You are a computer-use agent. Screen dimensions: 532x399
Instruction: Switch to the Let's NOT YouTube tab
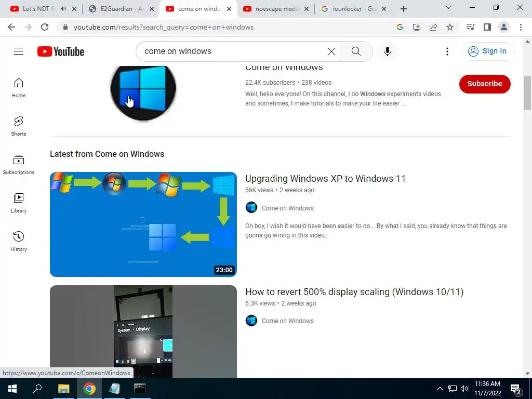click(37, 9)
